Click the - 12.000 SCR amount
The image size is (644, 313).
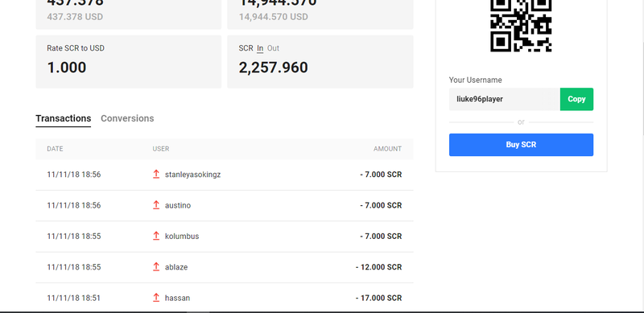(378, 267)
